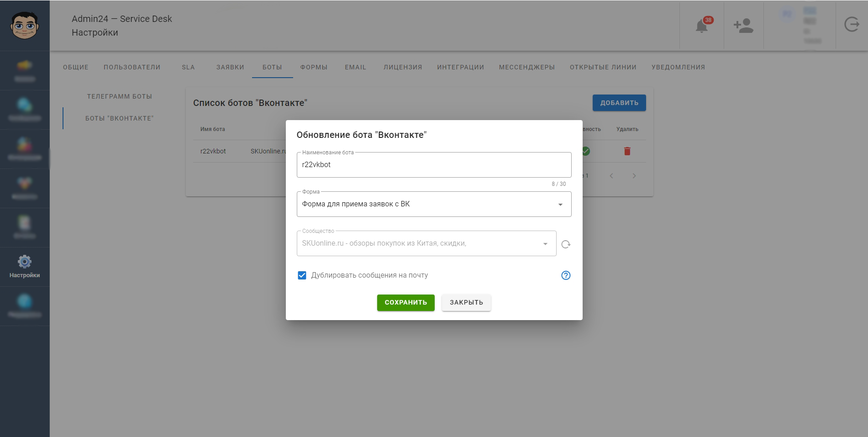Switch to ОТКРЫТЫЕ ЛИНИИ tab
The image size is (868, 437).
click(603, 67)
